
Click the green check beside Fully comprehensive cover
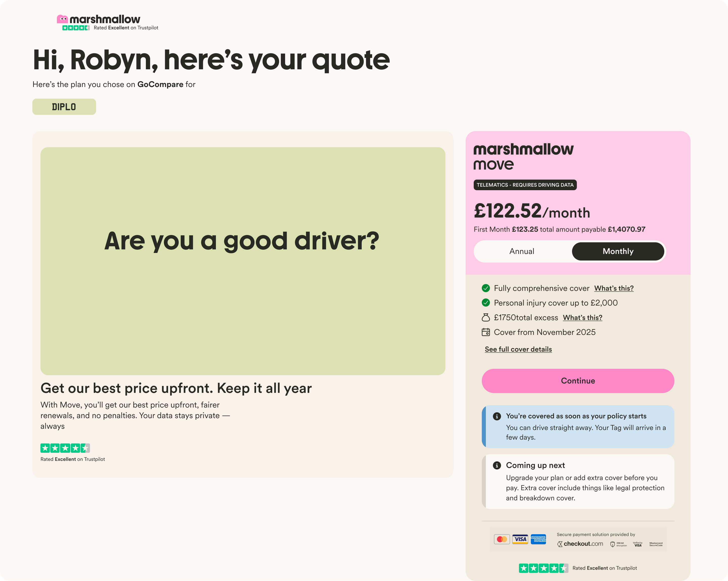[x=486, y=288]
